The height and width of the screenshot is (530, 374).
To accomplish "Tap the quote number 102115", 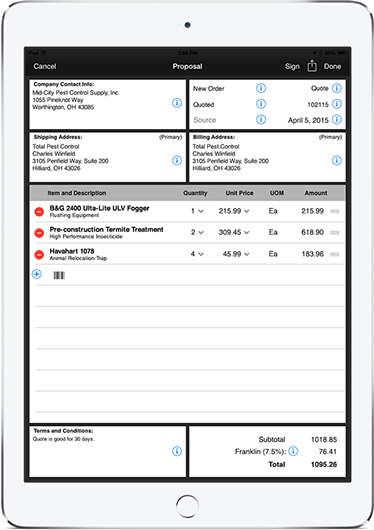I will pyautogui.click(x=318, y=105).
